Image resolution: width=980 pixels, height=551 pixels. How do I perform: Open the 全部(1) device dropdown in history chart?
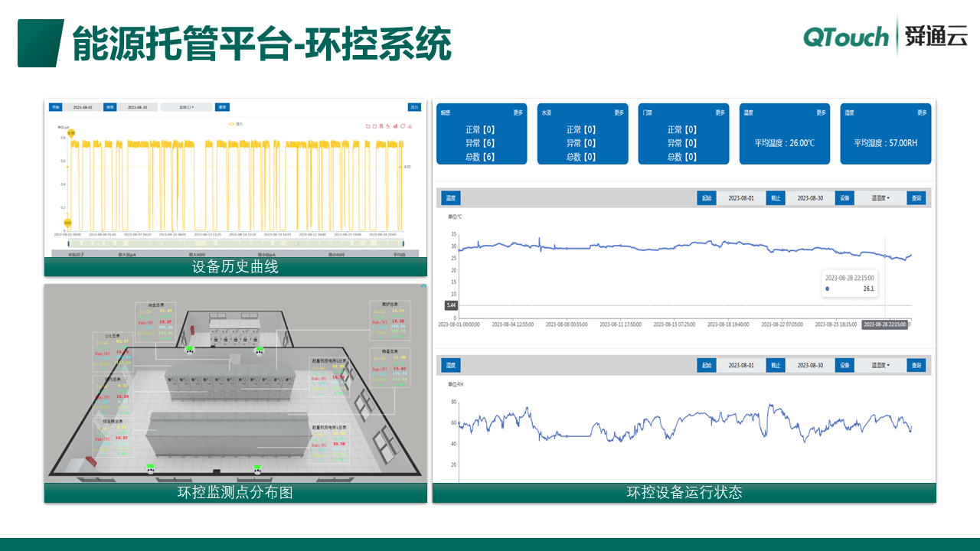[182, 107]
